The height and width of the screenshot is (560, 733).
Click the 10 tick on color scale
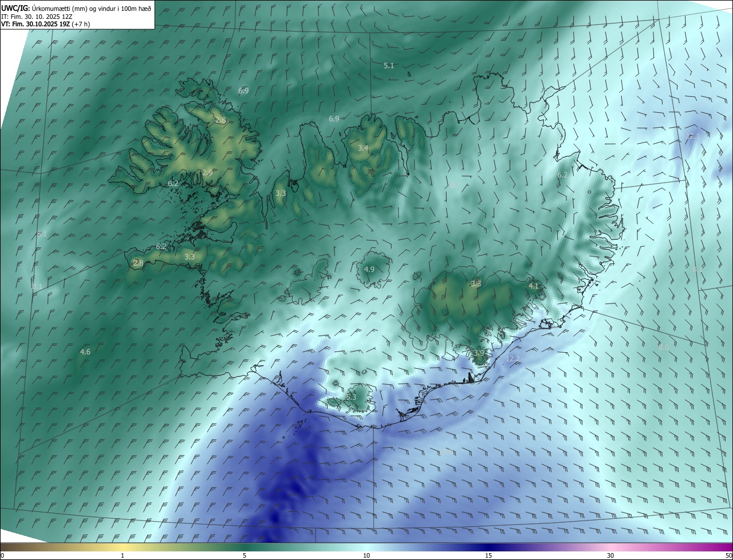(x=366, y=555)
